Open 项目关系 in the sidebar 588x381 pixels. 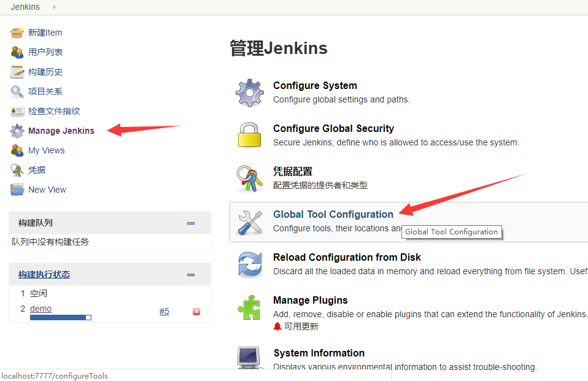pos(45,91)
